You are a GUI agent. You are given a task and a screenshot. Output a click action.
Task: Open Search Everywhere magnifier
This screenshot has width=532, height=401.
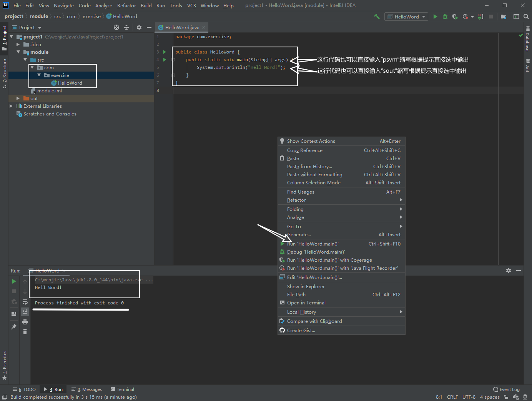coord(526,17)
